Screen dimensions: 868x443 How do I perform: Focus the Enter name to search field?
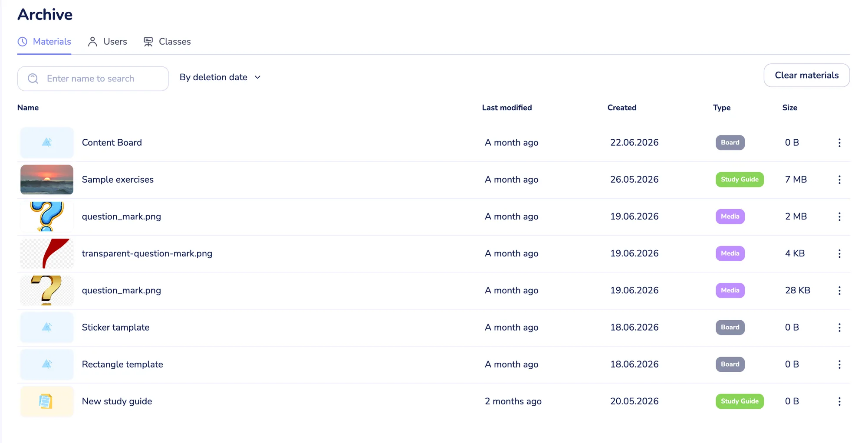(x=93, y=79)
